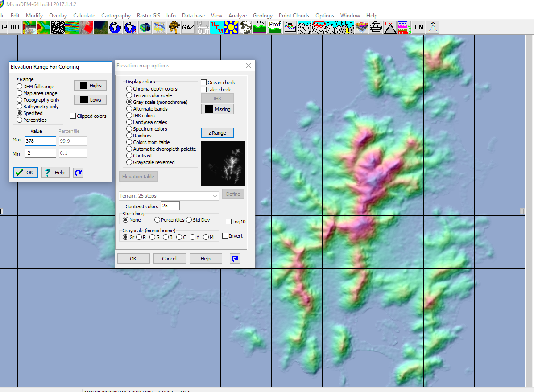Open the Prof terrain profile tool

[x=274, y=27]
